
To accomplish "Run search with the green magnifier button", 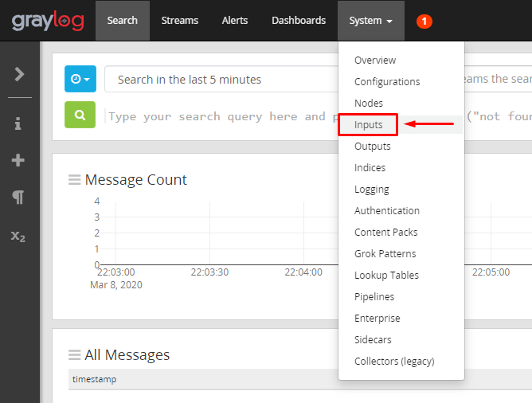I will pos(80,115).
